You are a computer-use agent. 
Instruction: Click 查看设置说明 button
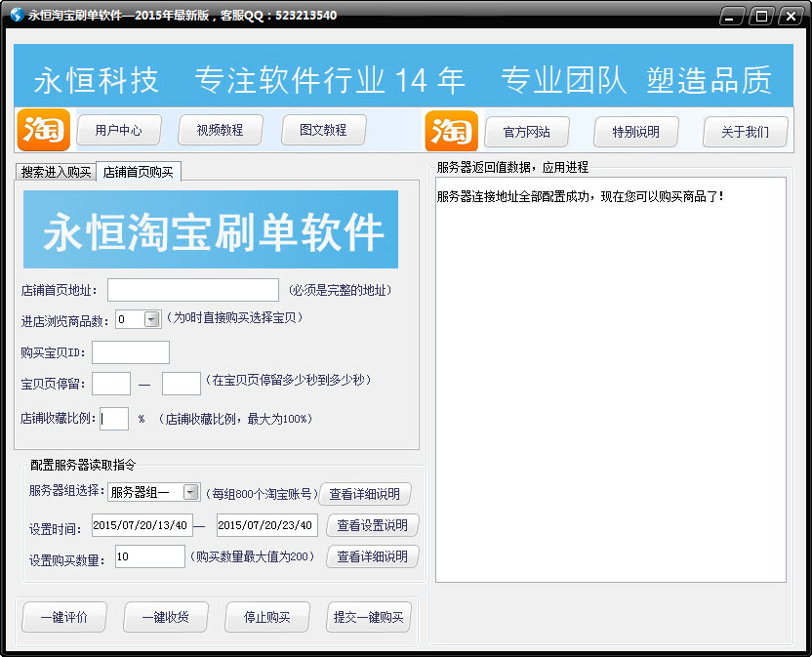point(373,525)
